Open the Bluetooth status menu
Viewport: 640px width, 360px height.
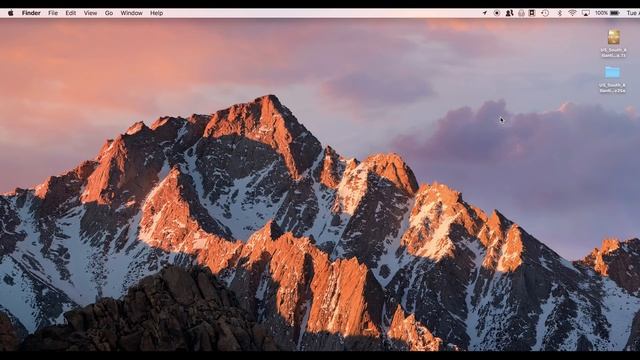point(560,13)
